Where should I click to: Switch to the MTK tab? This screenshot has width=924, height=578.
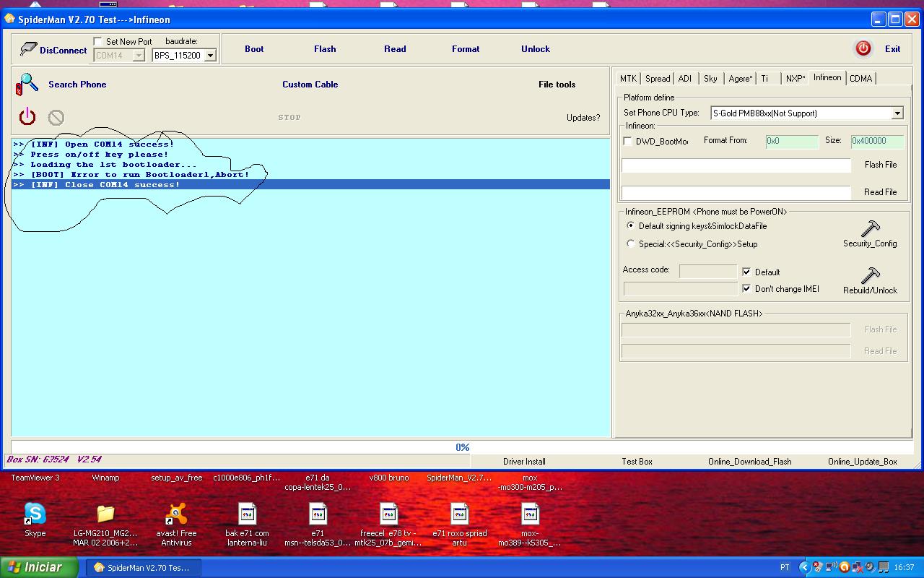pos(628,79)
